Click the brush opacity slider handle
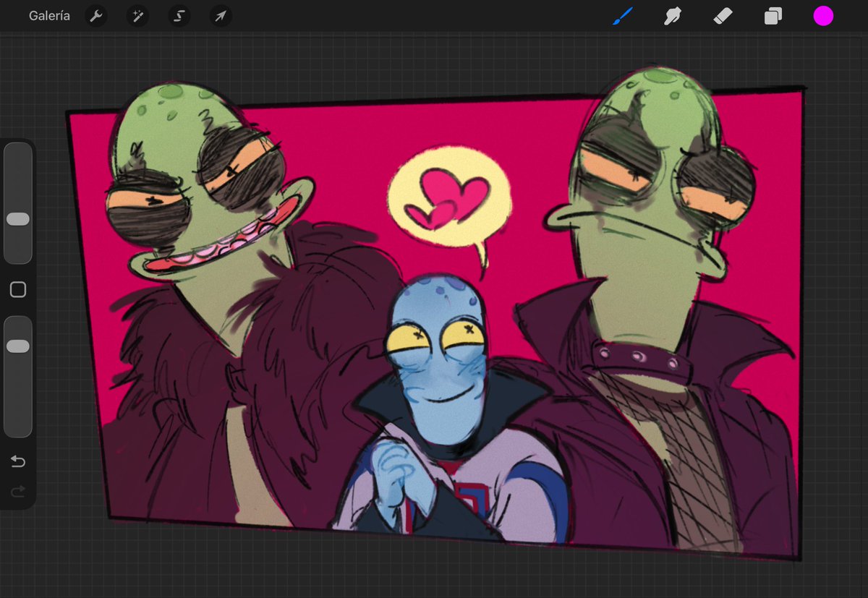Screen dimensions: 868x598 point(18,346)
